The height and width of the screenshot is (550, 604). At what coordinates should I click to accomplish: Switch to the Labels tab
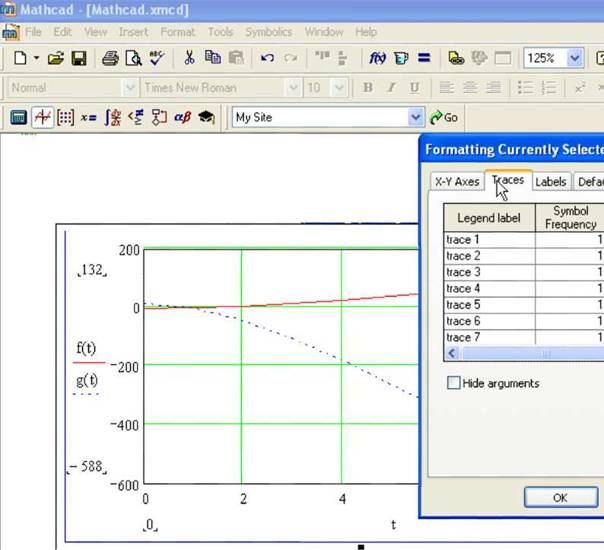(x=550, y=182)
